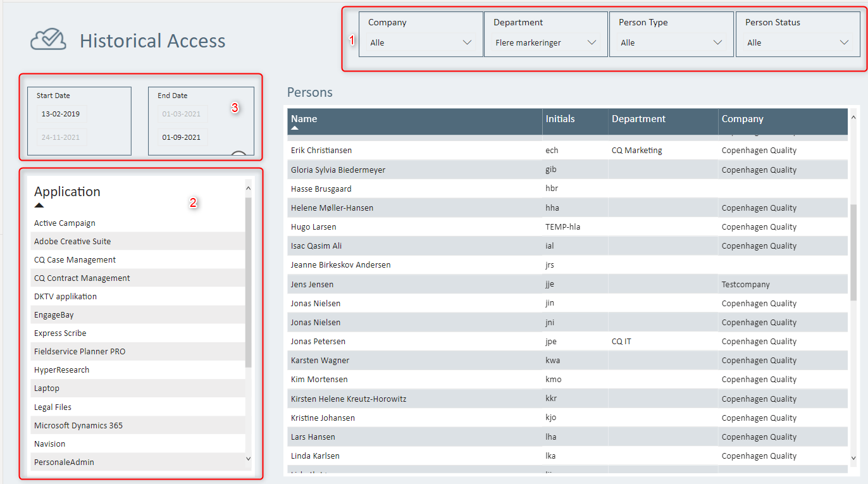This screenshot has height=484, width=868.
Task: Select Erik Christiansen row in Persons table
Action: (x=321, y=151)
